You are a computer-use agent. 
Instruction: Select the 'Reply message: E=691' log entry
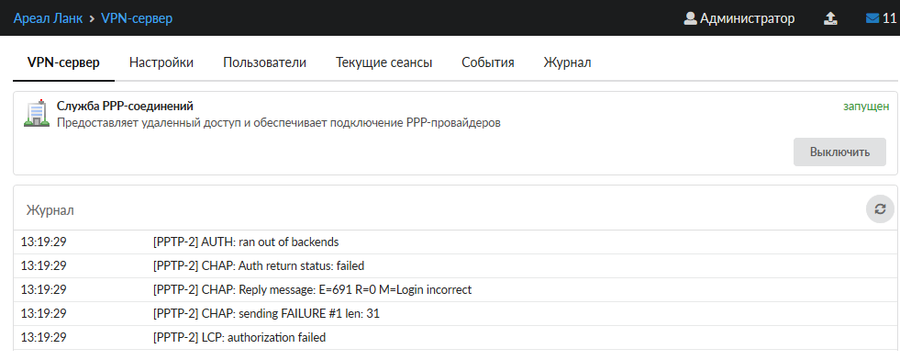pyautogui.click(x=455, y=289)
